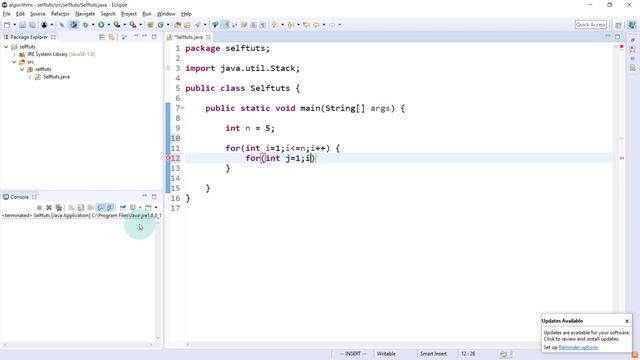
Task: Click the error marker on line 12
Action: 168,158
